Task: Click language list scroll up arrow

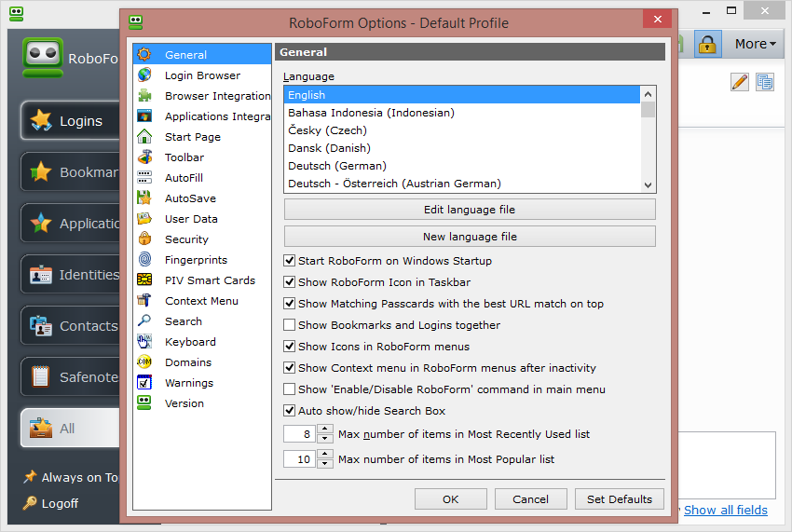Action: pyautogui.click(x=649, y=94)
